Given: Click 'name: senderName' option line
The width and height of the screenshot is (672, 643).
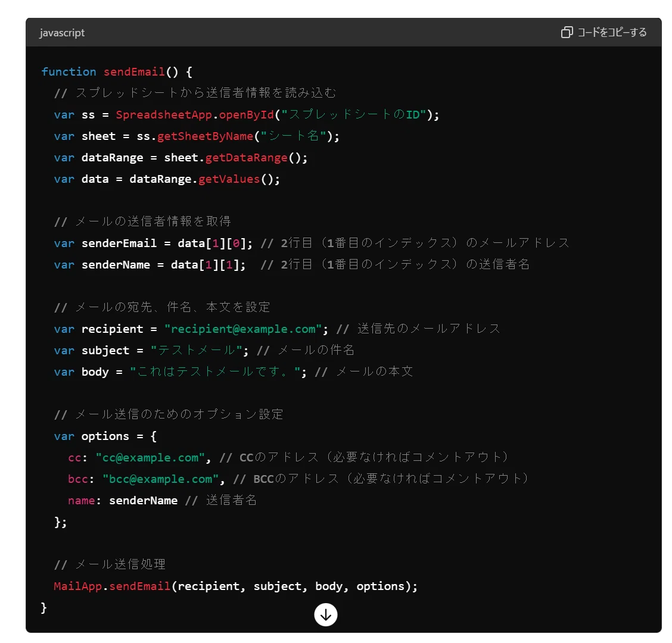Looking at the screenshot, I should point(123,500).
